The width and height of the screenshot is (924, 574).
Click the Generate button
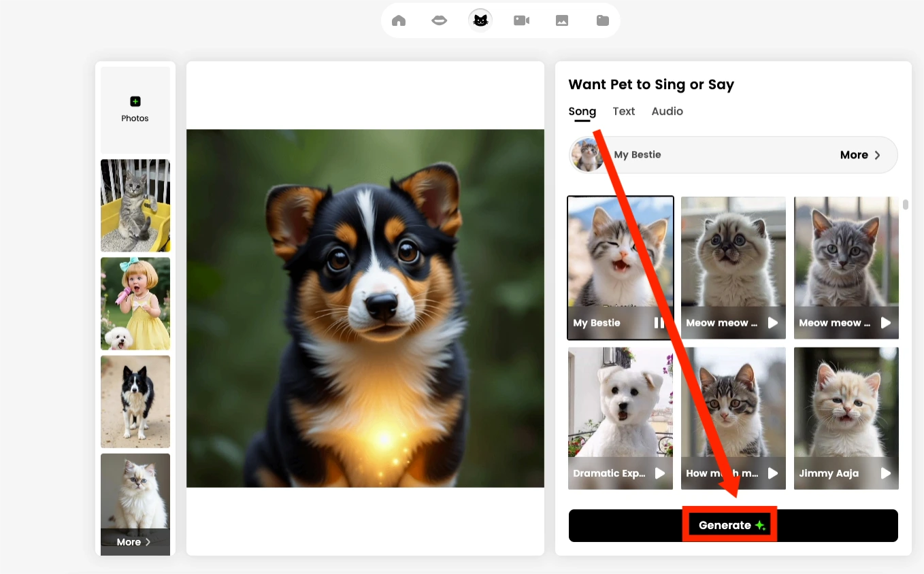click(x=733, y=524)
